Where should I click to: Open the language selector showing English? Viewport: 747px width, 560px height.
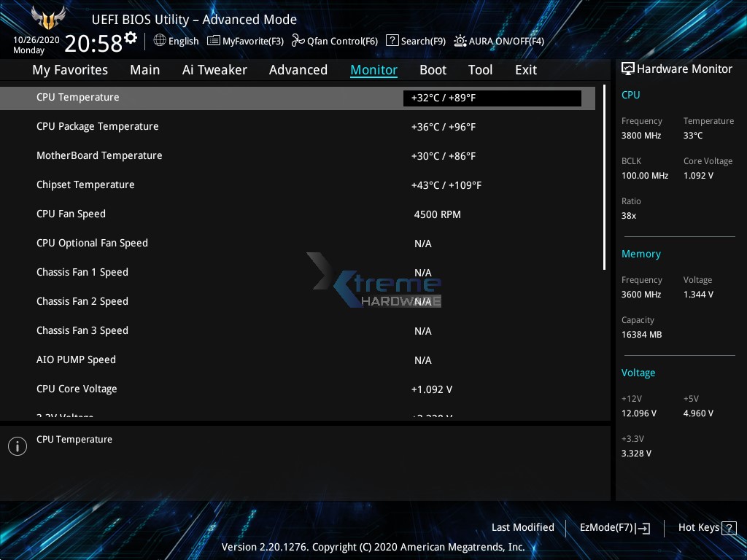[176, 41]
